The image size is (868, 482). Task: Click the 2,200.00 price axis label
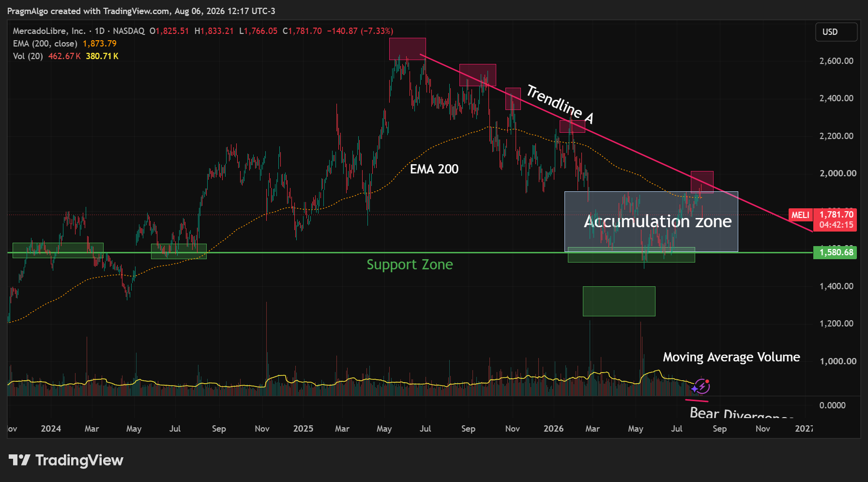(x=836, y=136)
